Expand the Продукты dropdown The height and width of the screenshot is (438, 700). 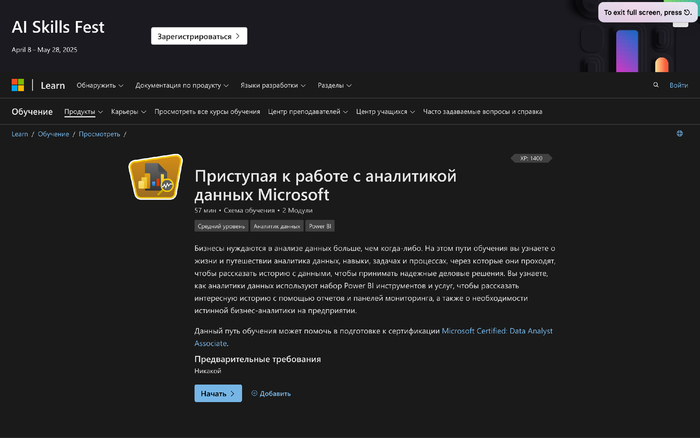[x=83, y=112]
